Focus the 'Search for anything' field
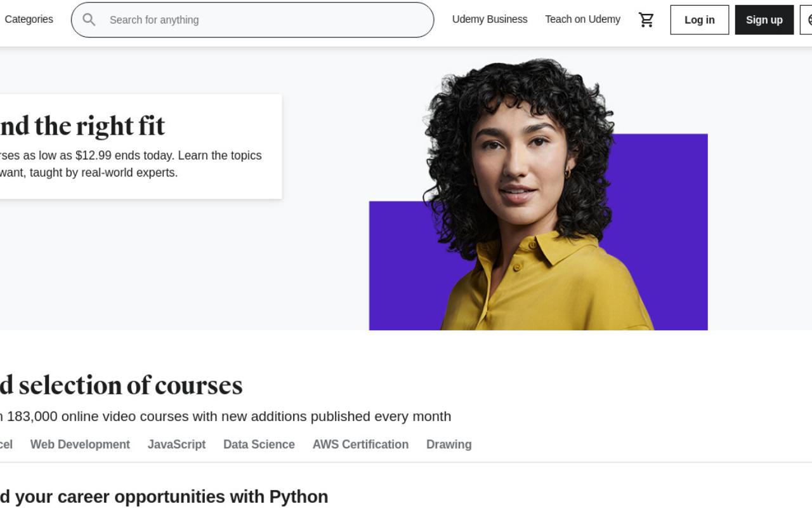Viewport: 812px width, 508px height. click(x=252, y=20)
